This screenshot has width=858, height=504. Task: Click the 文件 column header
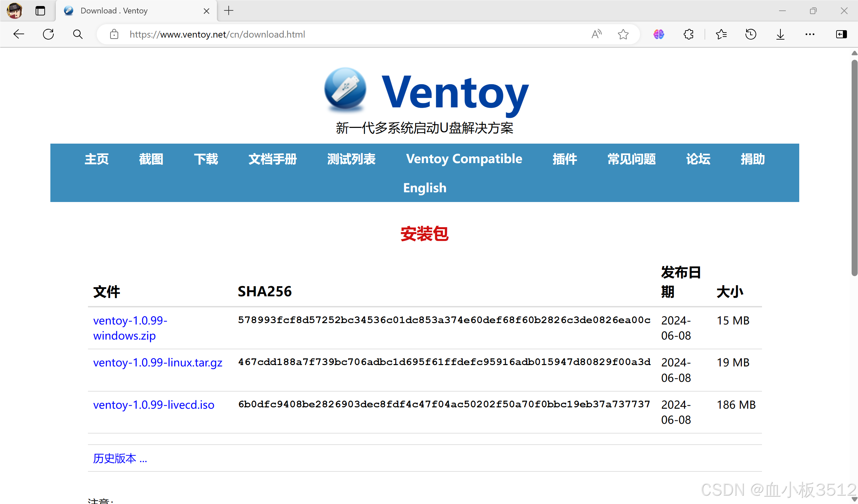[x=106, y=292]
